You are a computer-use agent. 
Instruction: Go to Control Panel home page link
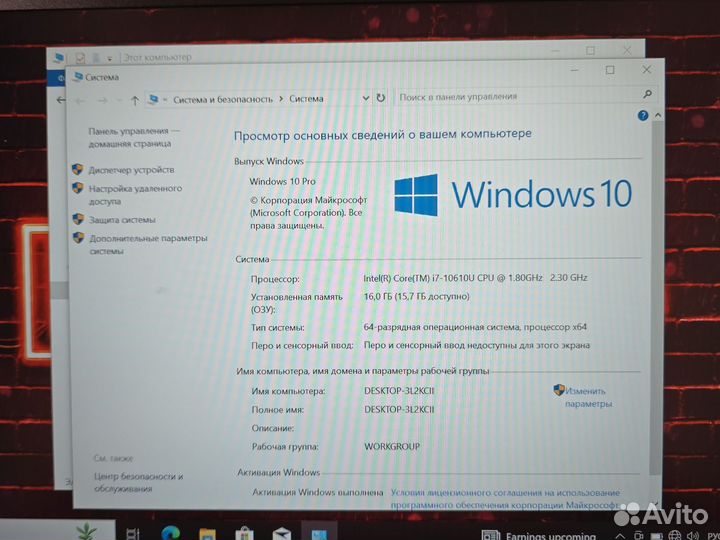pos(134,137)
